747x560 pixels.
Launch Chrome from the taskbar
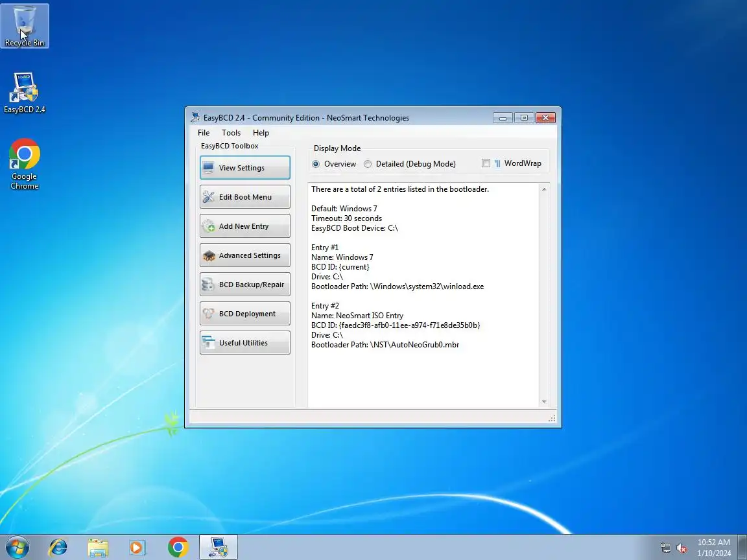click(x=178, y=548)
